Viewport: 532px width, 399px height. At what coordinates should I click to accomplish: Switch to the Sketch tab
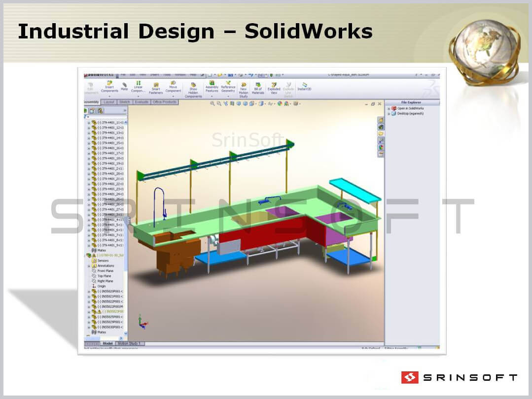tap(125, 102)
